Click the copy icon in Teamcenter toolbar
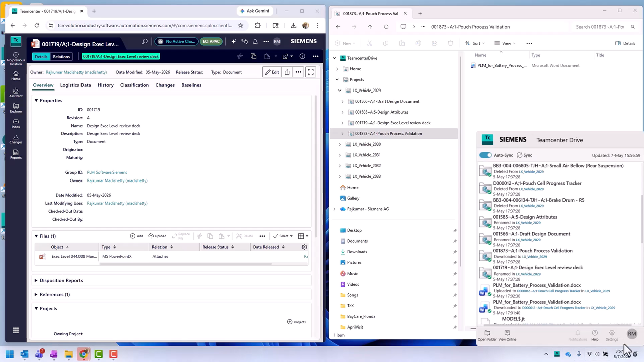The image size is (644, 362). (x=253, y=56)
